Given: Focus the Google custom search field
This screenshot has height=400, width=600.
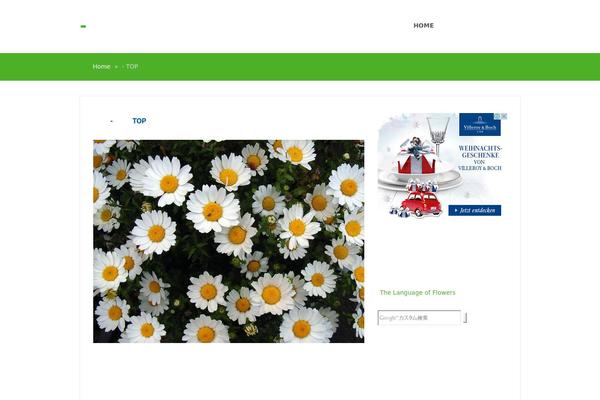Looking at the screenshot, I should (419, 318).
